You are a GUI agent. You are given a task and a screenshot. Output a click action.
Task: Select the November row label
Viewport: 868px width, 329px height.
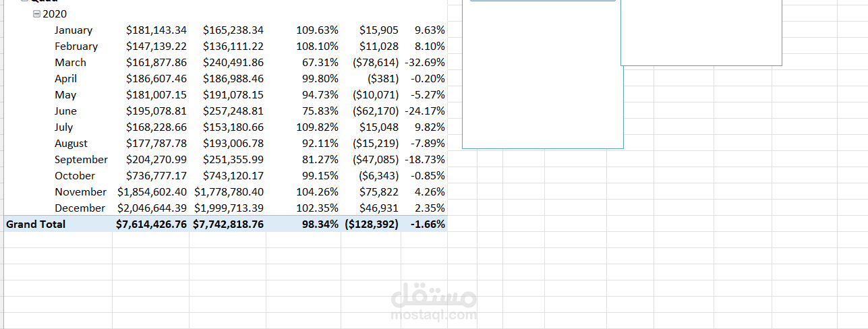[81, 192]
